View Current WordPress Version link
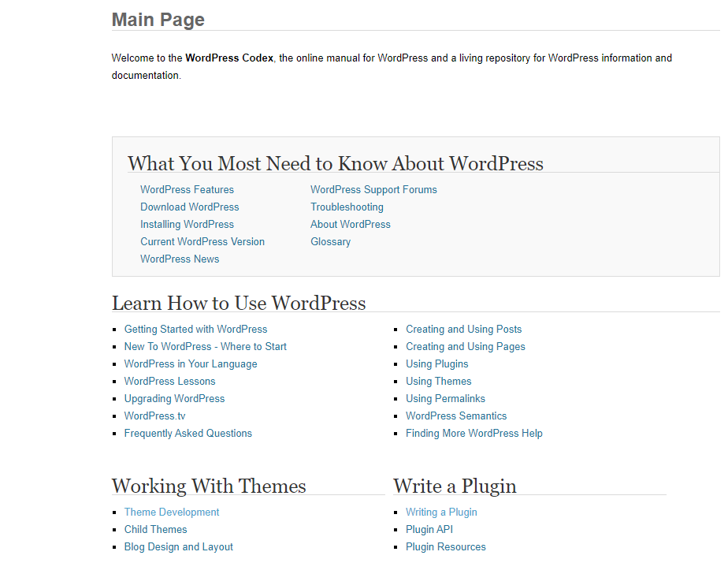 (x=202, y=242)
